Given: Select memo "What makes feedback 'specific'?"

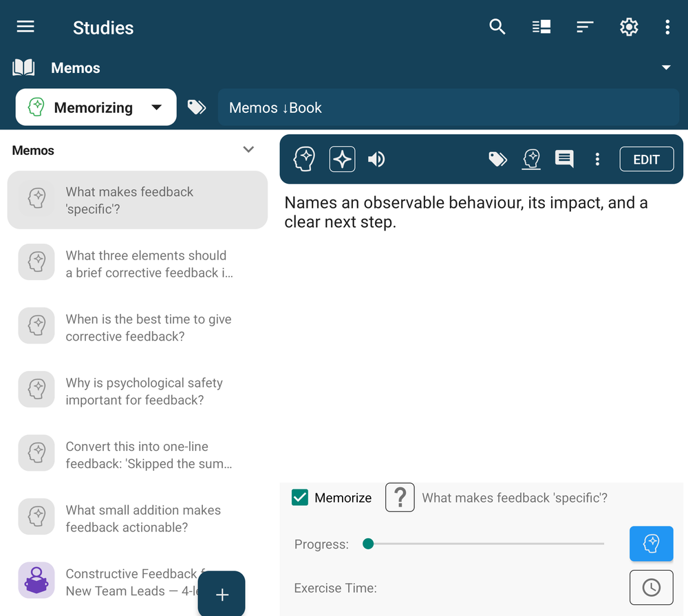Looking at the screenshot, I should [x=138, y=200].
